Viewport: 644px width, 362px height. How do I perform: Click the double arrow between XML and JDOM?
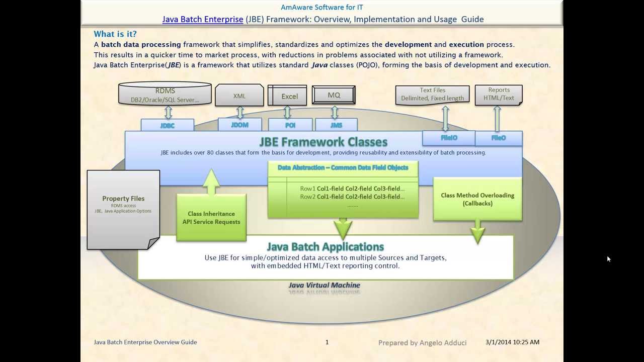(x=240, y=112)
